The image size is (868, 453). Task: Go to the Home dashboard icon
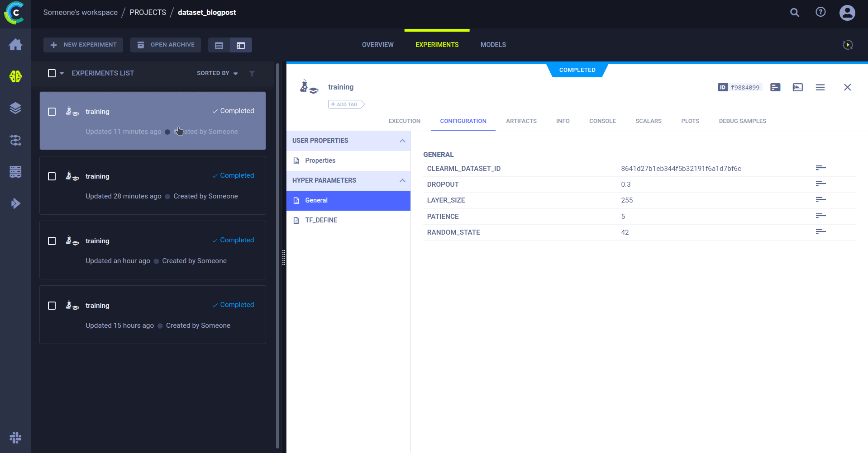coord(15,45)
